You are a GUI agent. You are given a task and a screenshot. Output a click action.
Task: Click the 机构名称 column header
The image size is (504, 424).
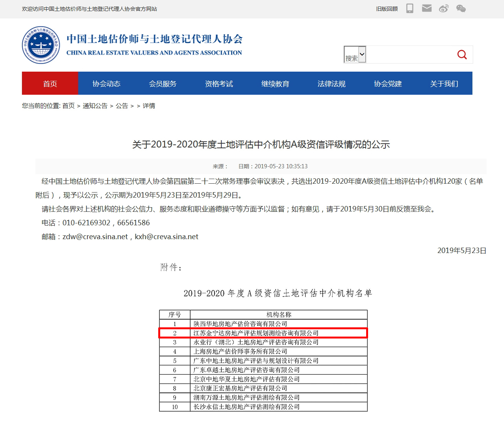(279, 315)
